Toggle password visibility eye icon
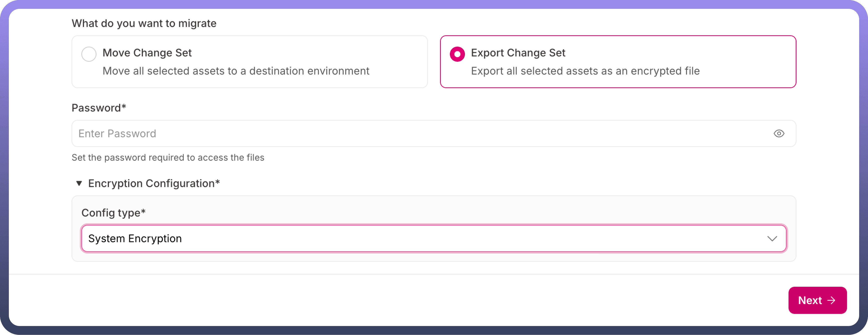The image size is (868, 335). point(779,134)
